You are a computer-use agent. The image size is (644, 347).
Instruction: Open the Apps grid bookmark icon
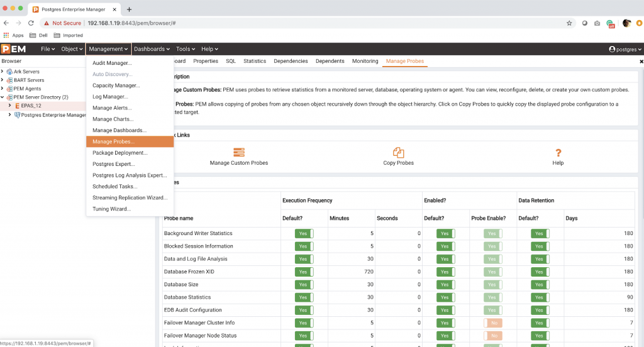[6, 35]
